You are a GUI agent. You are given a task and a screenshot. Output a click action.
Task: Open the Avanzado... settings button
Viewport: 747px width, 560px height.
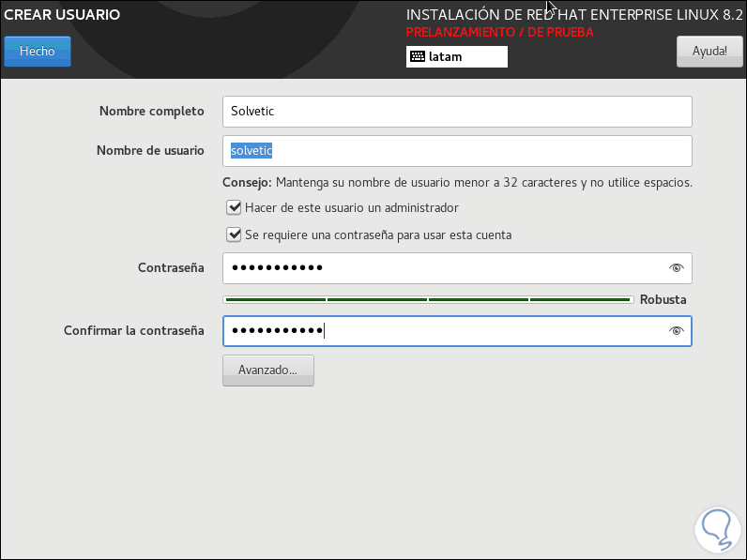(268, 370)
